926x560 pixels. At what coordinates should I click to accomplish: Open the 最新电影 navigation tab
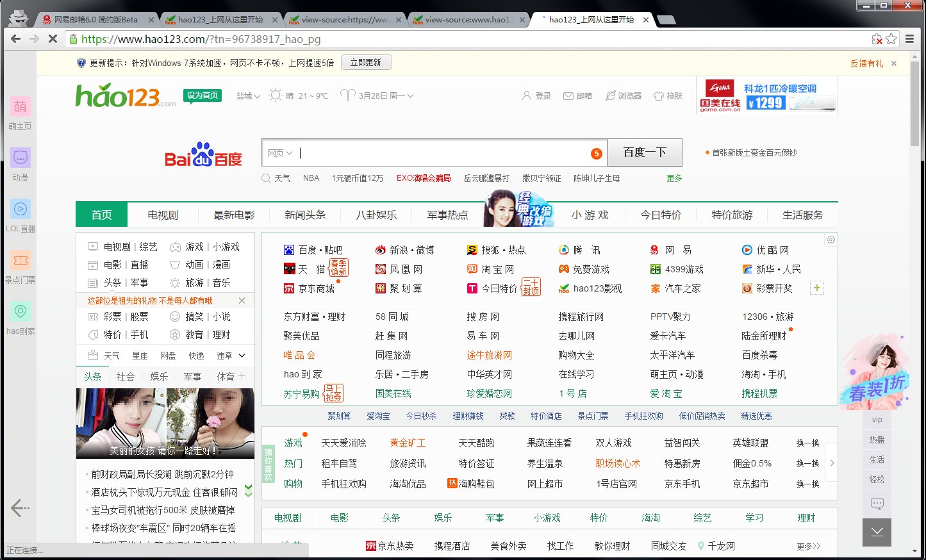tap(234, 215)
